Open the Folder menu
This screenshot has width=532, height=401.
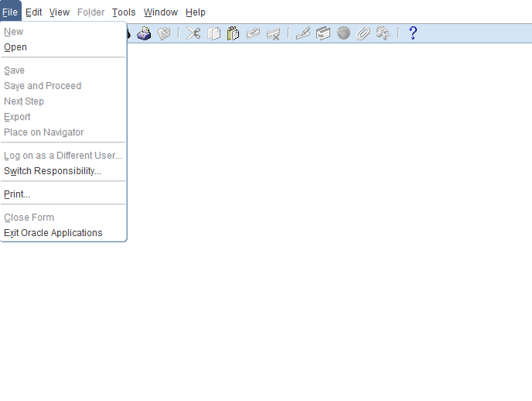tap(90, 12)
